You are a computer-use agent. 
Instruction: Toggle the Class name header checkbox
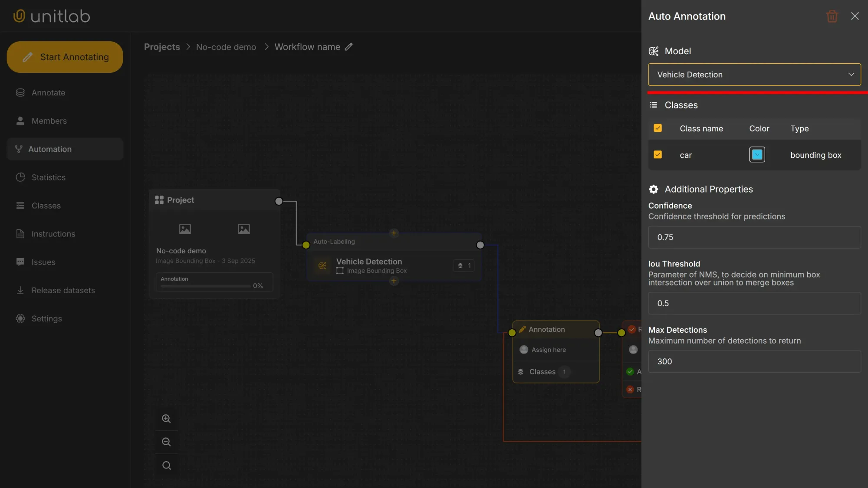click(658, 128)
